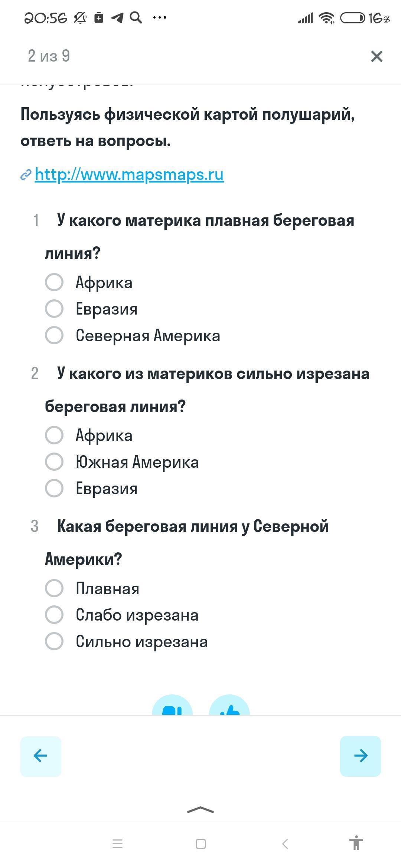Screen dimensions: 401x868
Task: Choose Евразия for question 2
Action: (x=54, y=488)
